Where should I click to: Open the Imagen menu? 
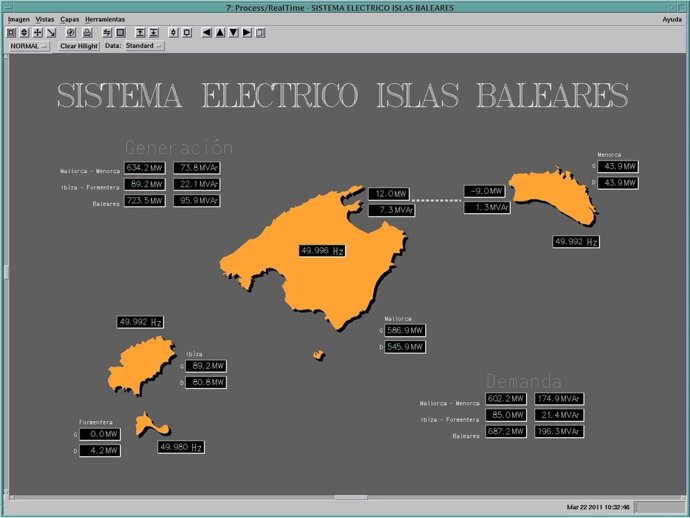point(19,19)
